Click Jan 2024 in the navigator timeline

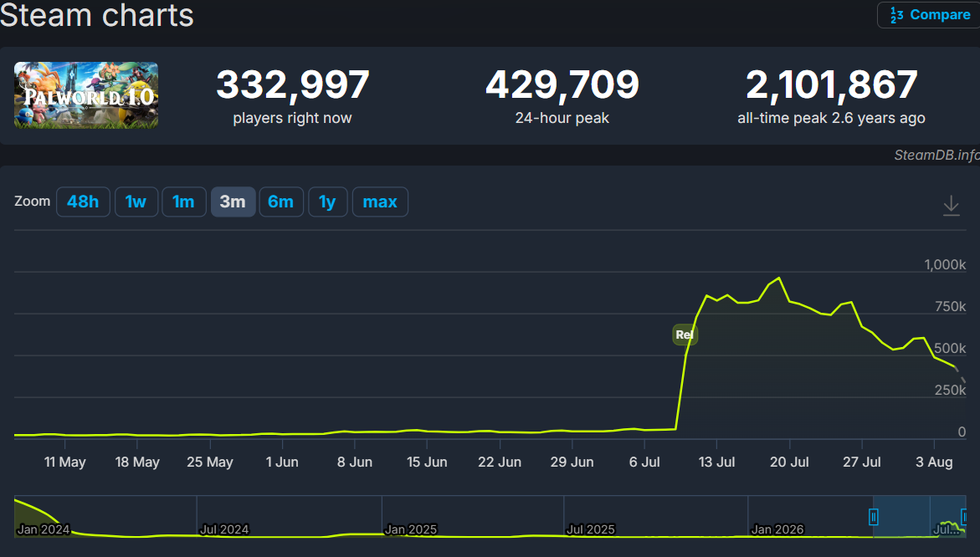44,529
